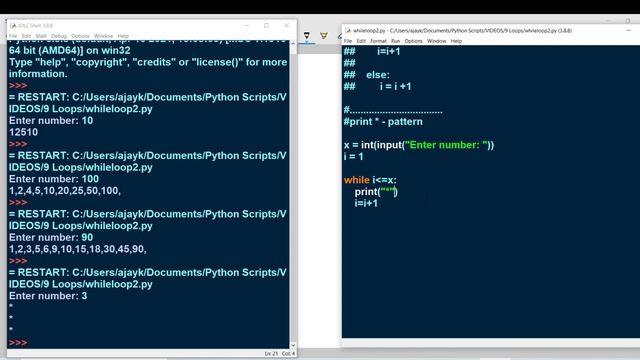Click the 'x = int(input(' code line
The width and height of the screenshot is (640, 360).
[x=419, y=145]
